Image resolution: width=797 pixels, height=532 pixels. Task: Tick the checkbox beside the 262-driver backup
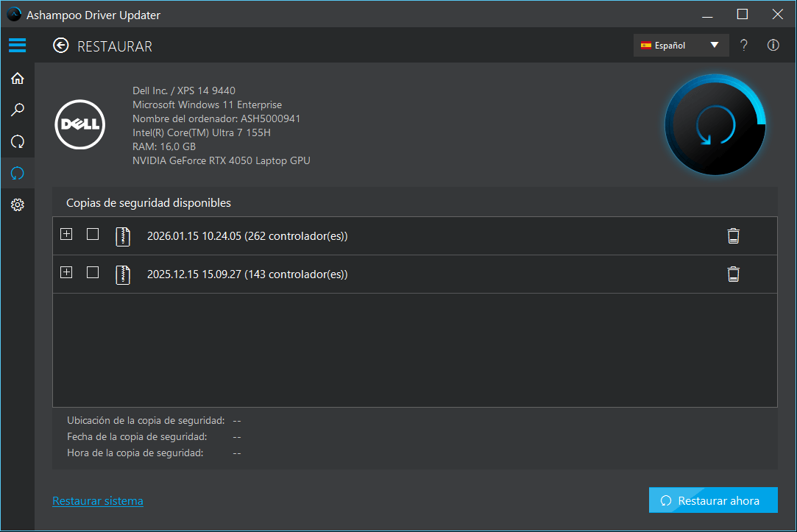[x=92, y=233]
